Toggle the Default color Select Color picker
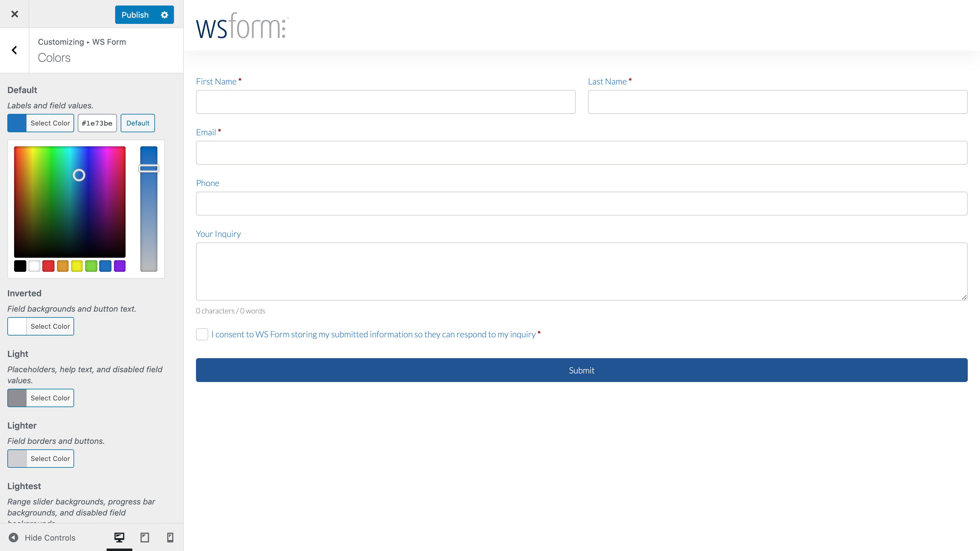The height and width of the screenshot is (551, 980). coord(41,123)
